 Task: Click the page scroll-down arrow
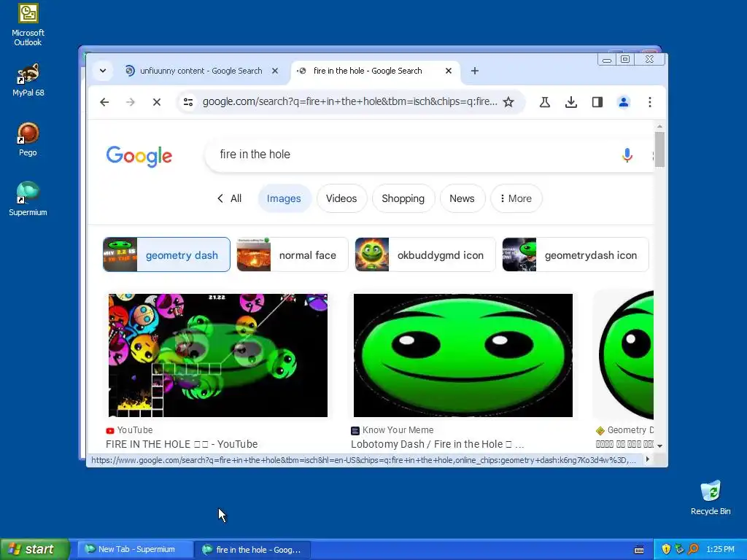(659, 446)
